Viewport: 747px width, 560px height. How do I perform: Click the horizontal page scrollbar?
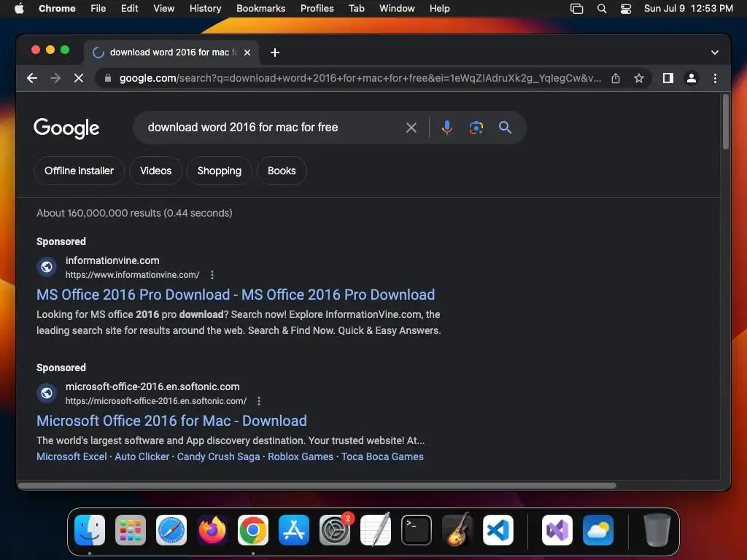(x=317, y=486)
